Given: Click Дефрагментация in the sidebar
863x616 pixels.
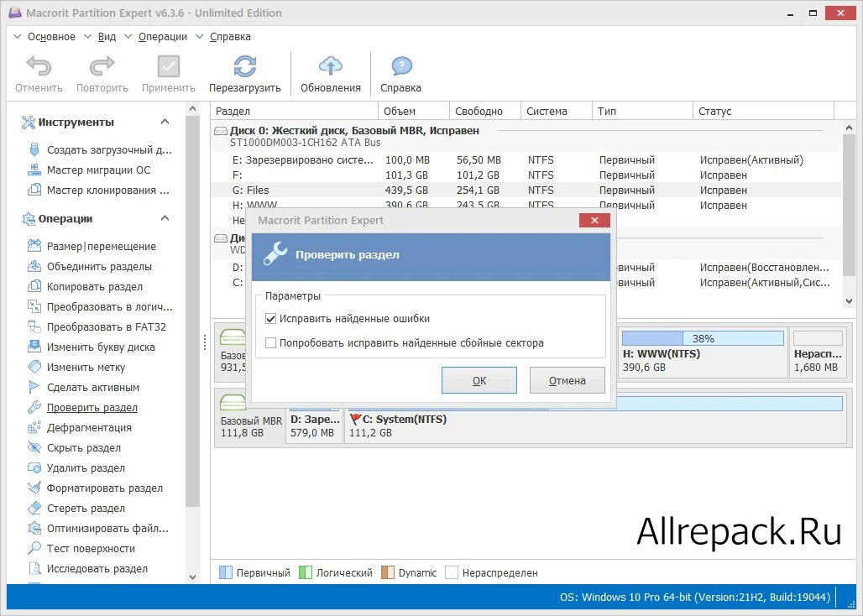Looking at the screenshot, I should click(89, 428).
